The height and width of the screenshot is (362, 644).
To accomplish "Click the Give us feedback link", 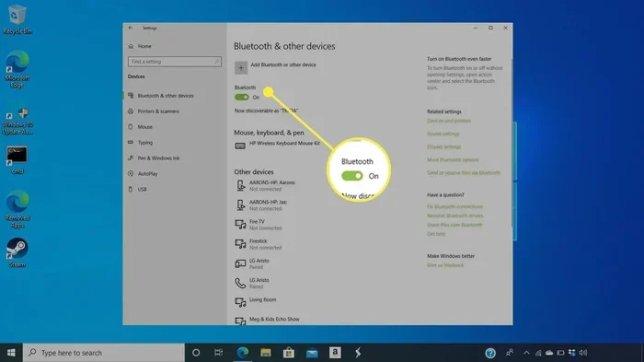I will tap(445, 265).
